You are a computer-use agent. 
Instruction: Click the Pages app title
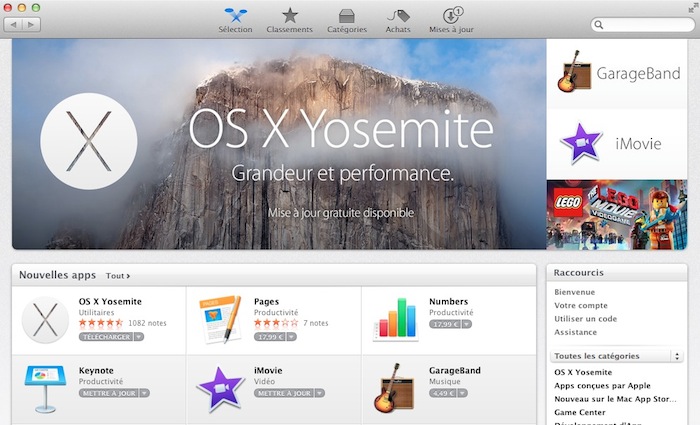point(267,302)
